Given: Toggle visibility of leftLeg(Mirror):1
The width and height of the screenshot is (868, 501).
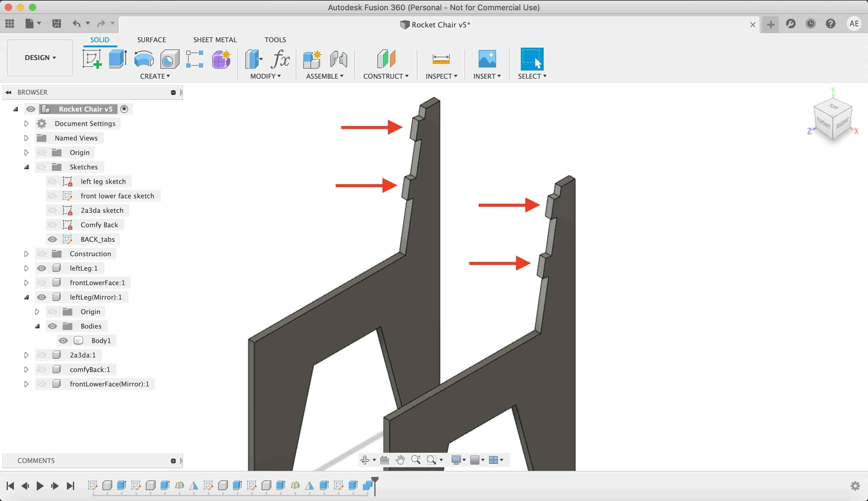Looking at the screenshot, I should [42, 297].
